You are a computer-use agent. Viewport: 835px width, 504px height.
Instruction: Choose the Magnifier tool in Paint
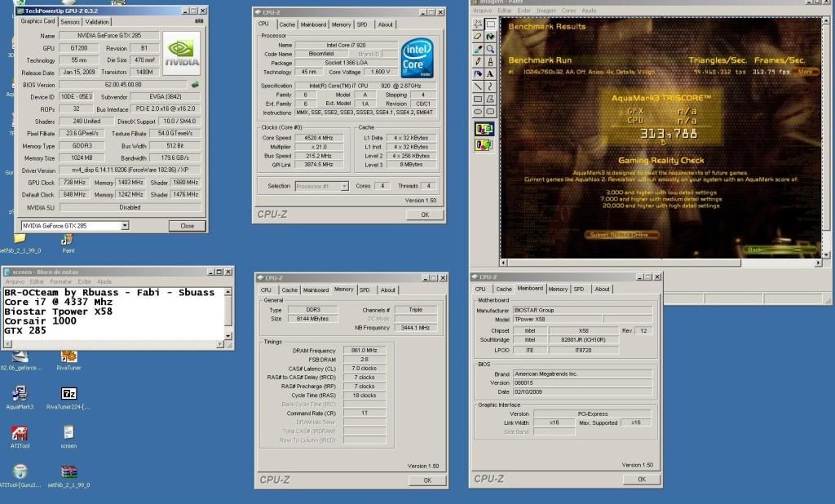click(x=490, y=49)
